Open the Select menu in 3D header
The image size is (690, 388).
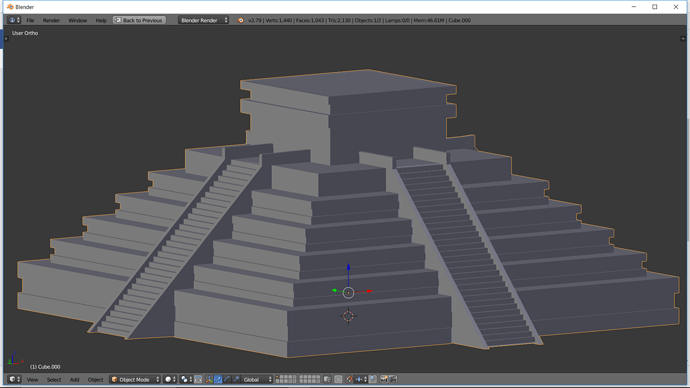tap(54, 380)
